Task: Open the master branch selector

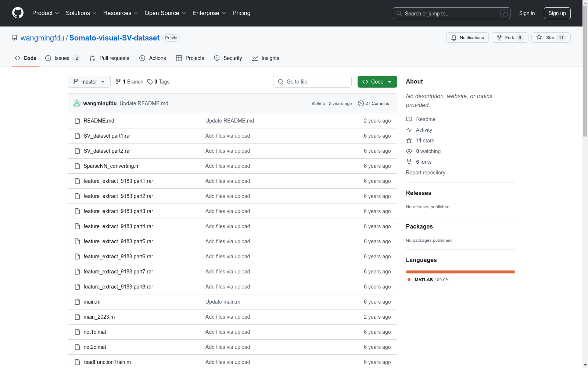Action: click(x=89, y=82)
